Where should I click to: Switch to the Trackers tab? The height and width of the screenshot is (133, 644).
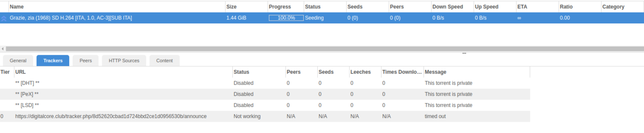click(53, 61)
